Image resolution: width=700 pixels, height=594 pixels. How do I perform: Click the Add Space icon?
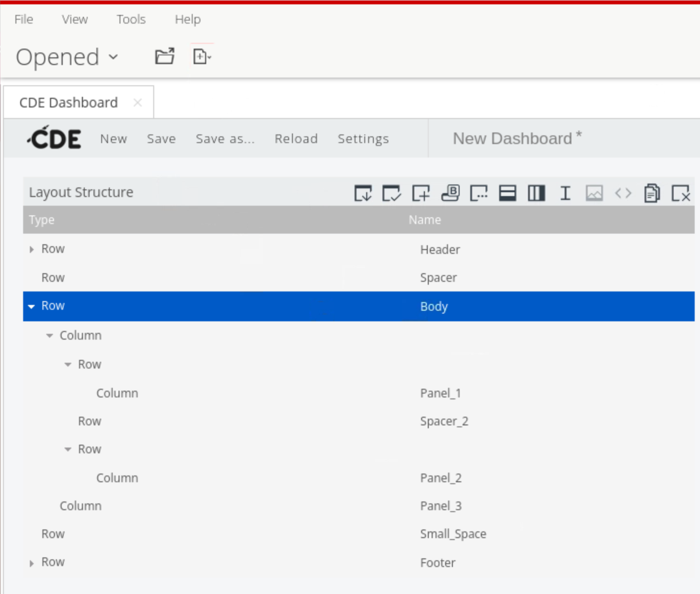(565, 193)
